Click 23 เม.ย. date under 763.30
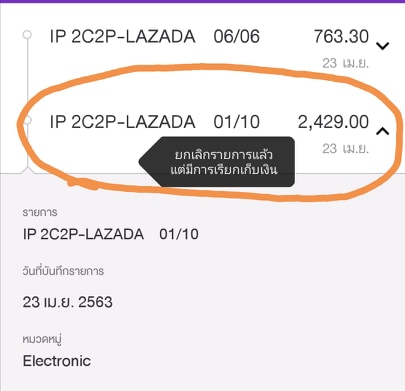The image size is (405, 391). point(345,63)
